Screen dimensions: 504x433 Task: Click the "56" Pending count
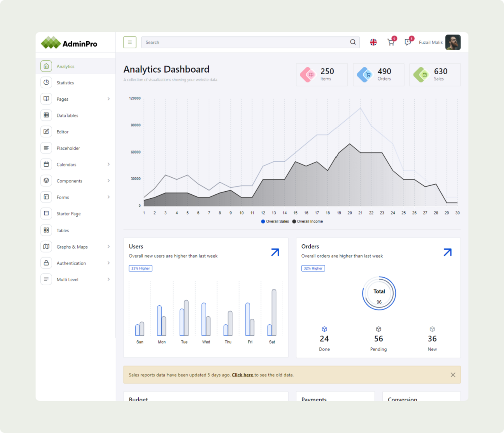pyautogui.click(x=378, y=339)
